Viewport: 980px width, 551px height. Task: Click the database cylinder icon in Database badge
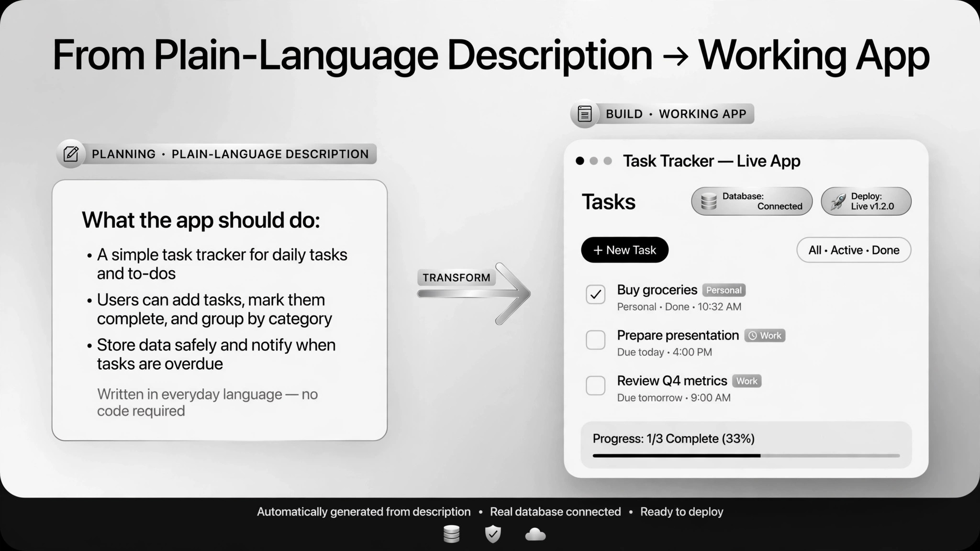point(709,201)
